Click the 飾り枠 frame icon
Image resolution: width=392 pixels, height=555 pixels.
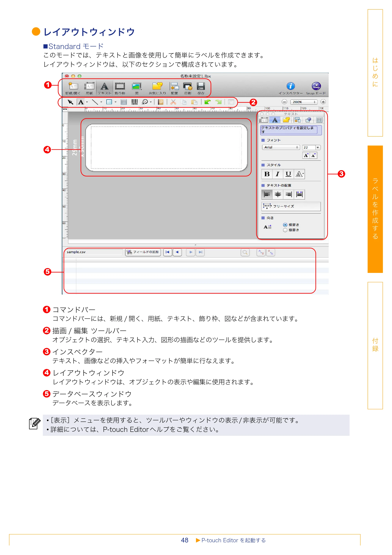click(120, 88)
